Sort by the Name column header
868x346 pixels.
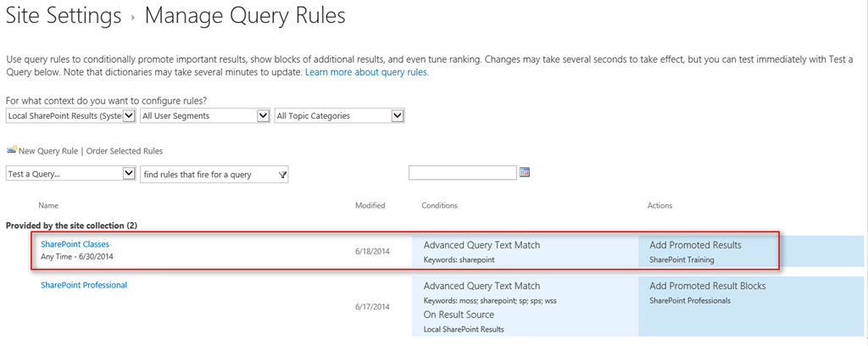click(48, 205)
